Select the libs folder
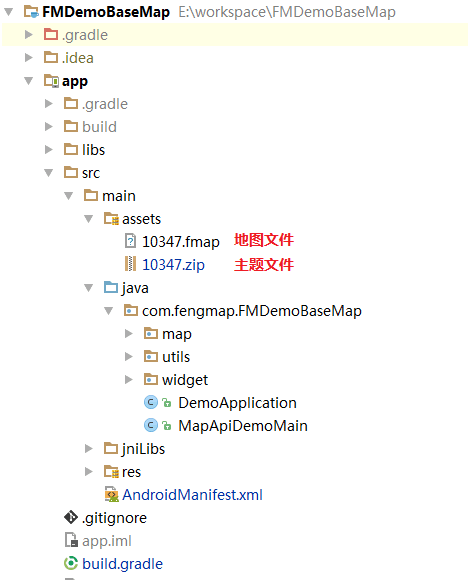The height and width of the screenshot is (582, 470). (94, 150)
